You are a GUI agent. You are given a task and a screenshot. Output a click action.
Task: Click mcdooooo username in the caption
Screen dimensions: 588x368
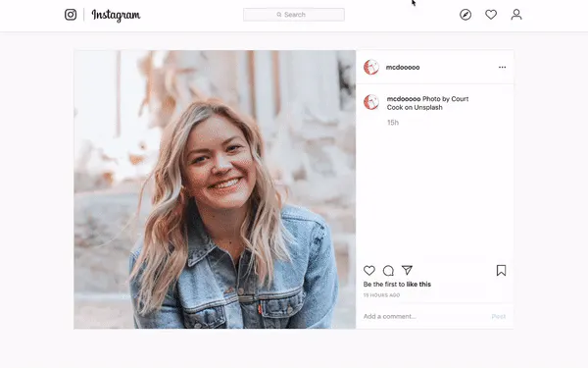pos(404,99)
